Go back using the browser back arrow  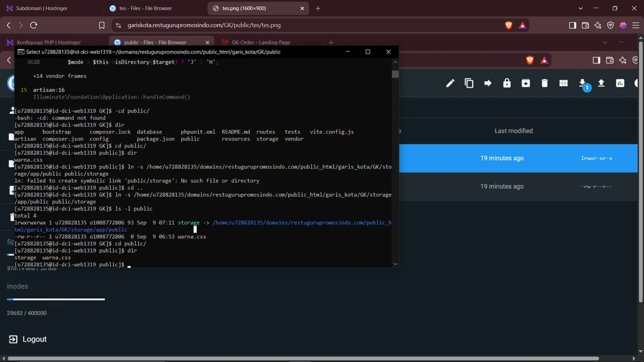[x=9, y=25]
